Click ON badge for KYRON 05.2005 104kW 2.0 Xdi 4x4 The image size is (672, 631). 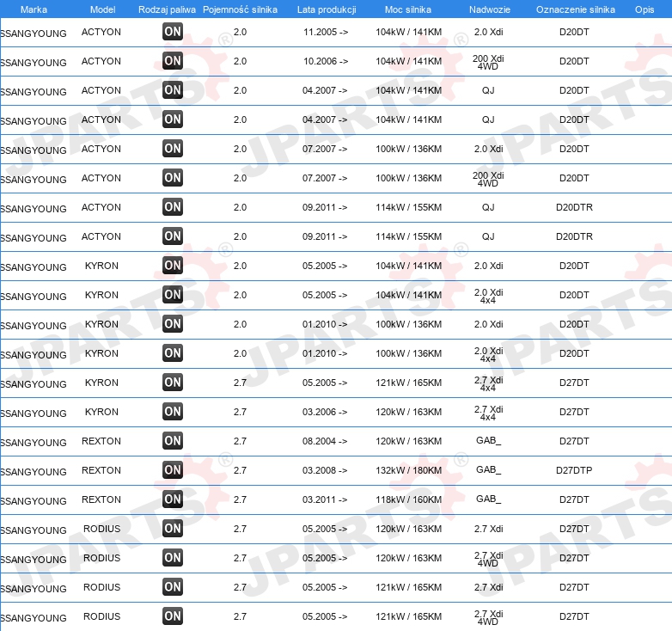click(x=173, y=295)
